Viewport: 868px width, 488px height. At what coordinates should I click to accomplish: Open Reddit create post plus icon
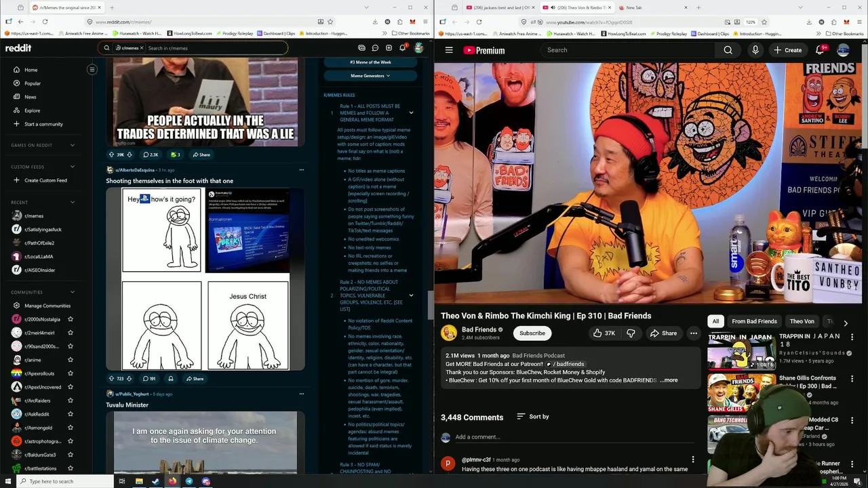tap(389, 48)
